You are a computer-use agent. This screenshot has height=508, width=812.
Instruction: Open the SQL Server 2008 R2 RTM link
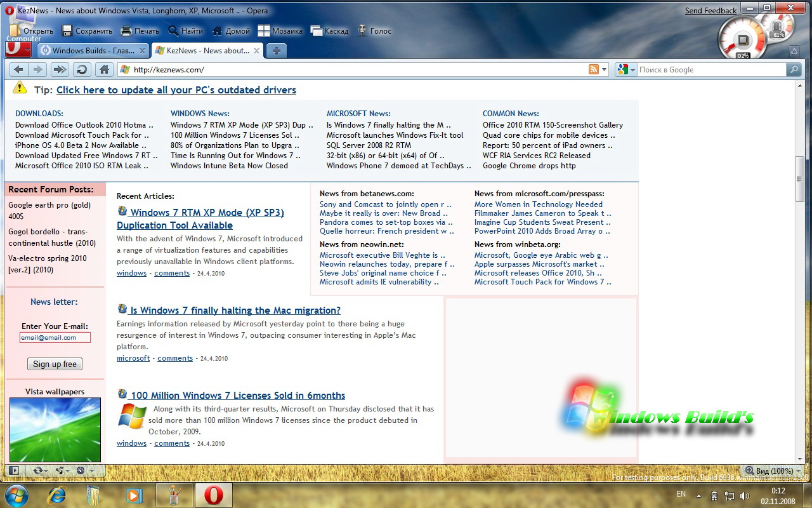(x=369, y=145)
